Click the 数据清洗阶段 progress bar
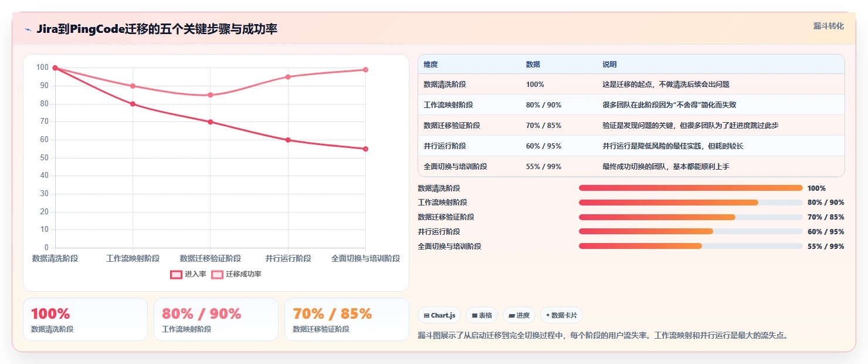868x364 pixels. point(690,188)
